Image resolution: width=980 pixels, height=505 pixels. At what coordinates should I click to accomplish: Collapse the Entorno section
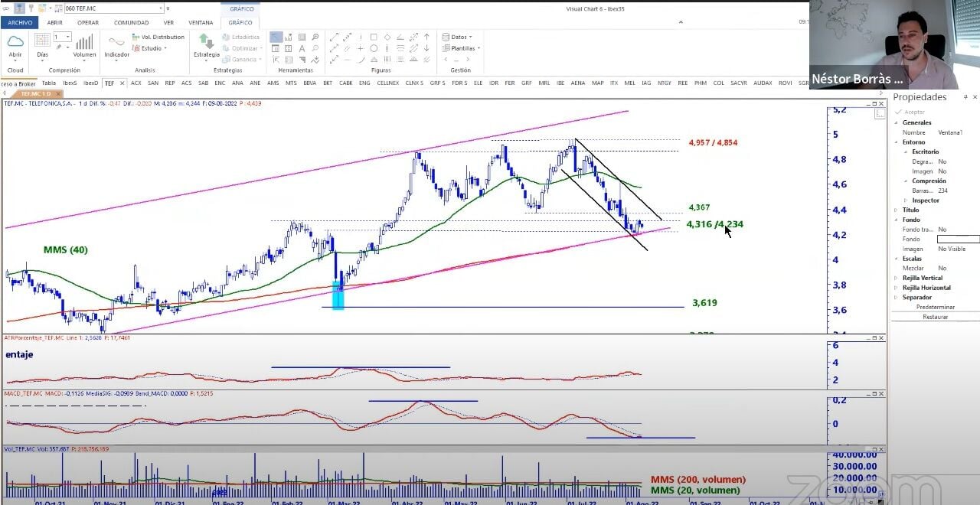tap(897, 142)
